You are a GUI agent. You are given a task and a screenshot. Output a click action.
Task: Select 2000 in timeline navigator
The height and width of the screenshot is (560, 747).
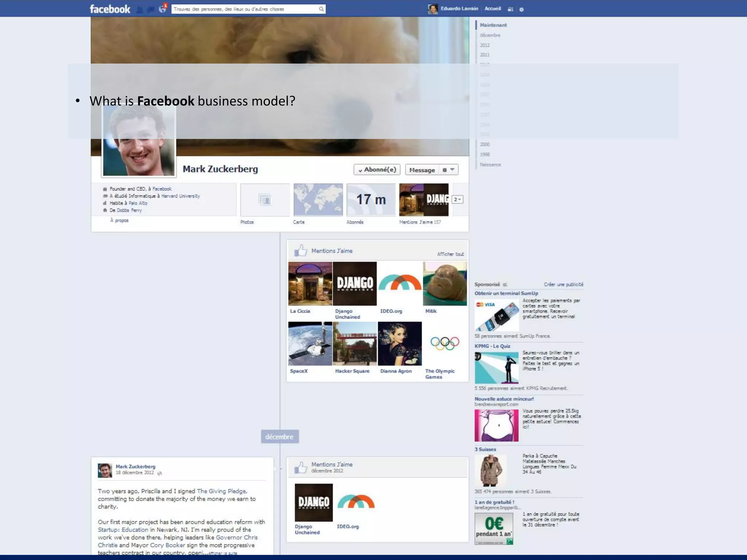(x=485, y=144)
